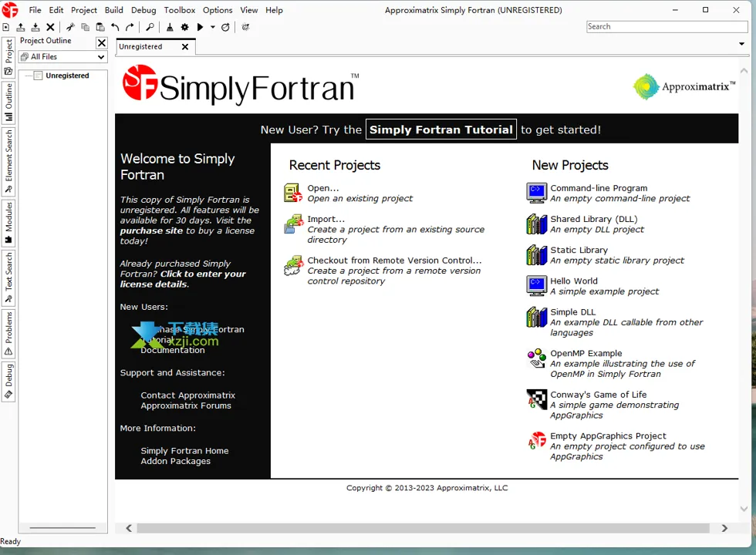This screenshot has height=555, width=756.
Task: Click into the Search field
Action: pos(667,26)
